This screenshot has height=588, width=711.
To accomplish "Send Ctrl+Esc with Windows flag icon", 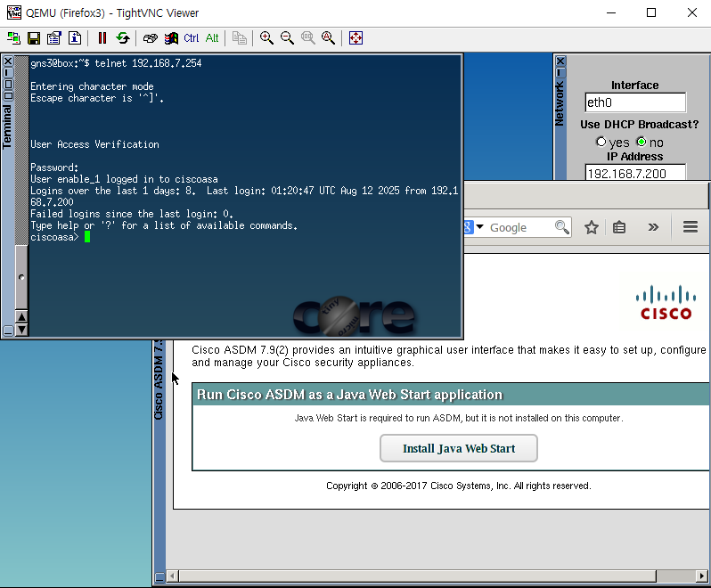I will pyautogui.click(x=171, y=38).
